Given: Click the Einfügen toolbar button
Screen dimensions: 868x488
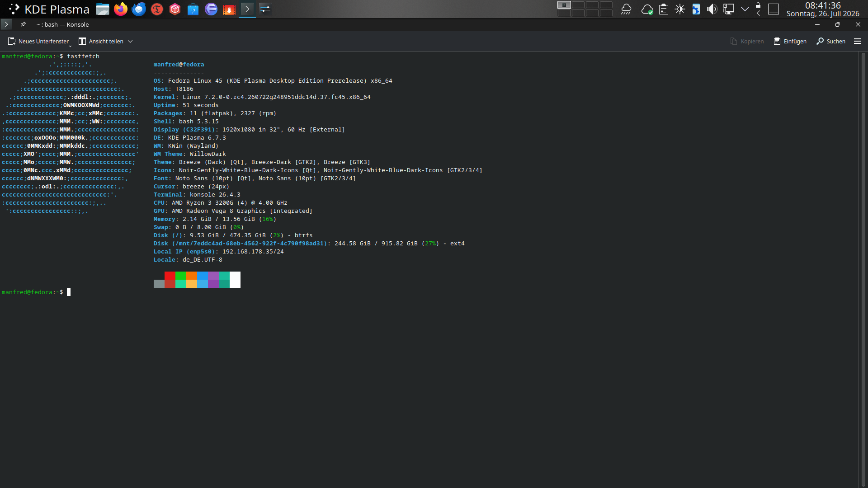Looking at the screenshot, I should (x=790, y=41).
